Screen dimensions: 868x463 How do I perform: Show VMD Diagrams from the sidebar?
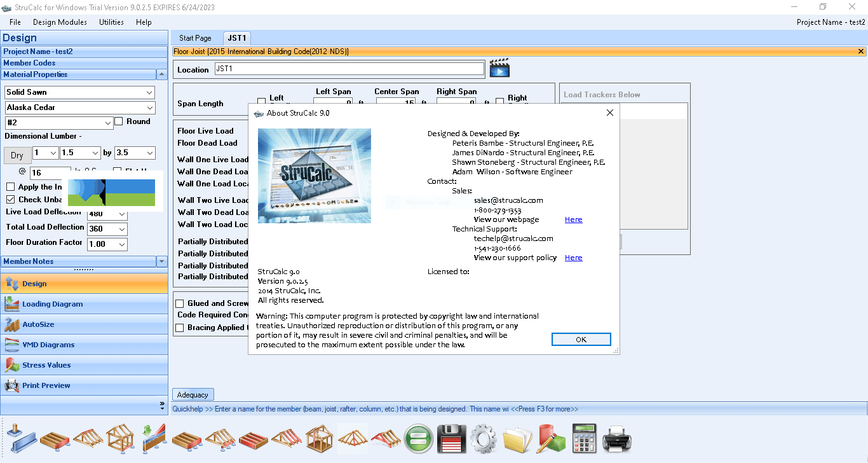[84, 345]
